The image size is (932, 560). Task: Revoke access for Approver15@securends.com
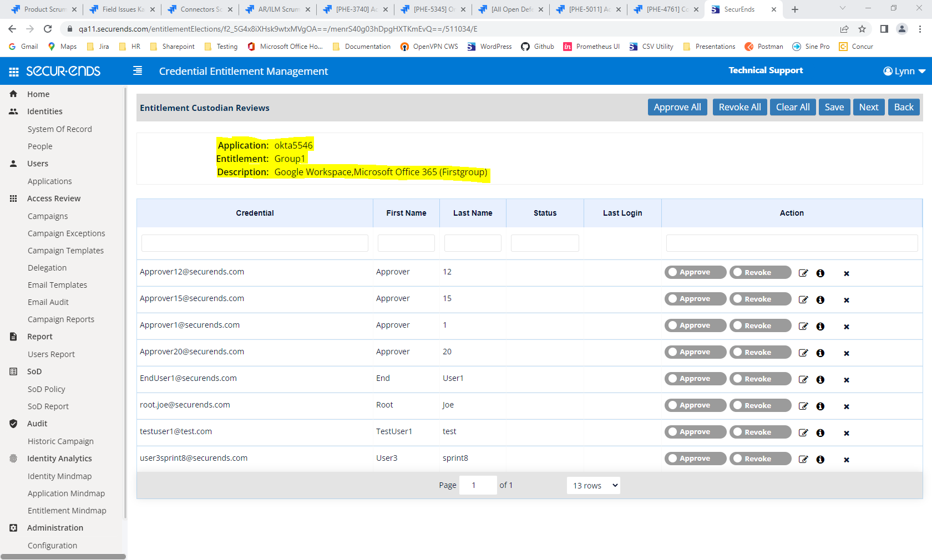(x=760, y=298)
